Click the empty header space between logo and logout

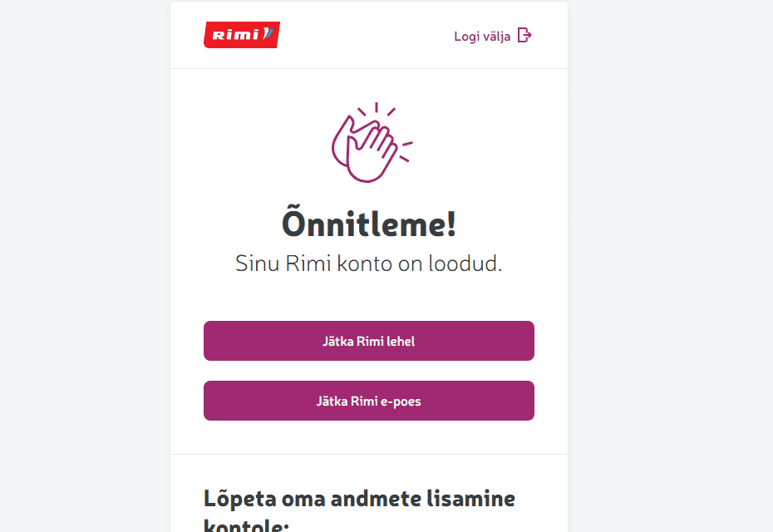point(366,35)
